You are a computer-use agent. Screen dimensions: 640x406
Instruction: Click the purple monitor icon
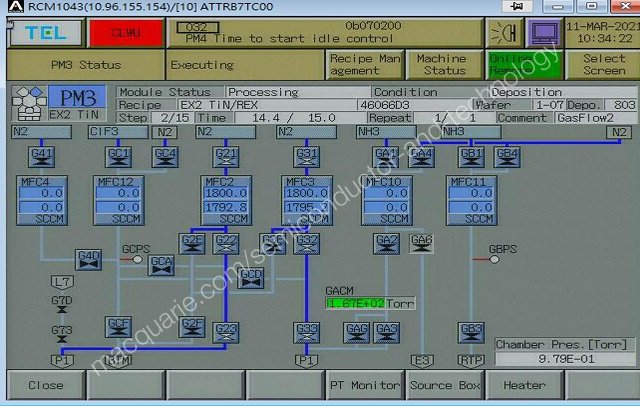(544, 33)
